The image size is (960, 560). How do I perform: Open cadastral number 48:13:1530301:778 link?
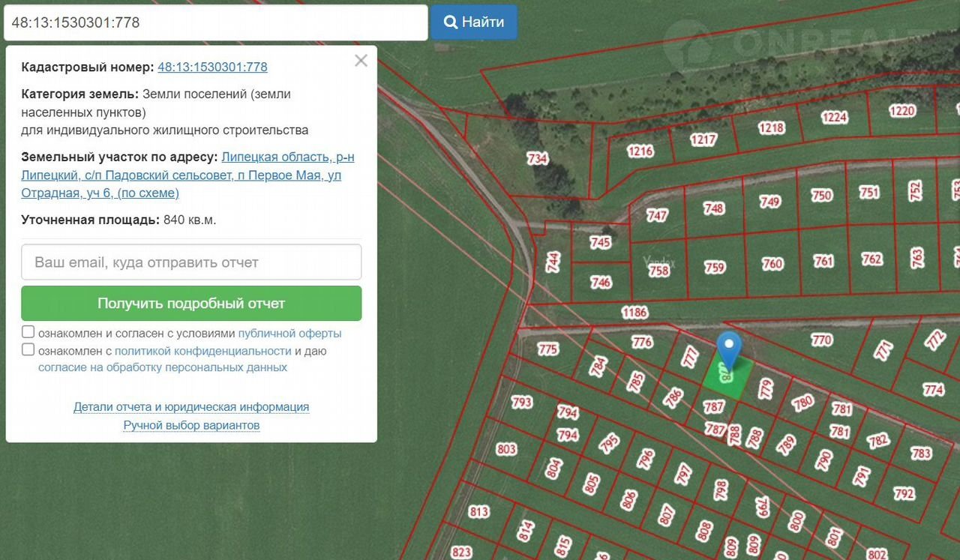pyautogui.click(x=212, y=67)
